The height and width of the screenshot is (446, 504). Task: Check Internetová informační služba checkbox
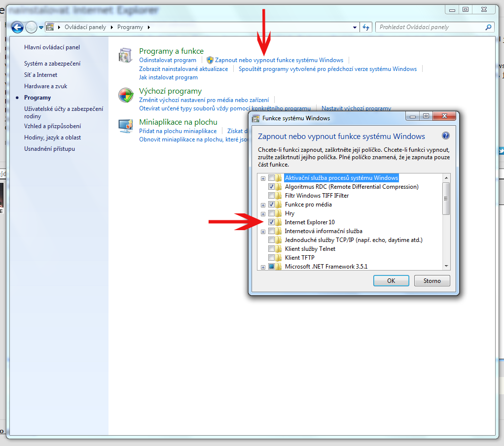tap(271, 231)
